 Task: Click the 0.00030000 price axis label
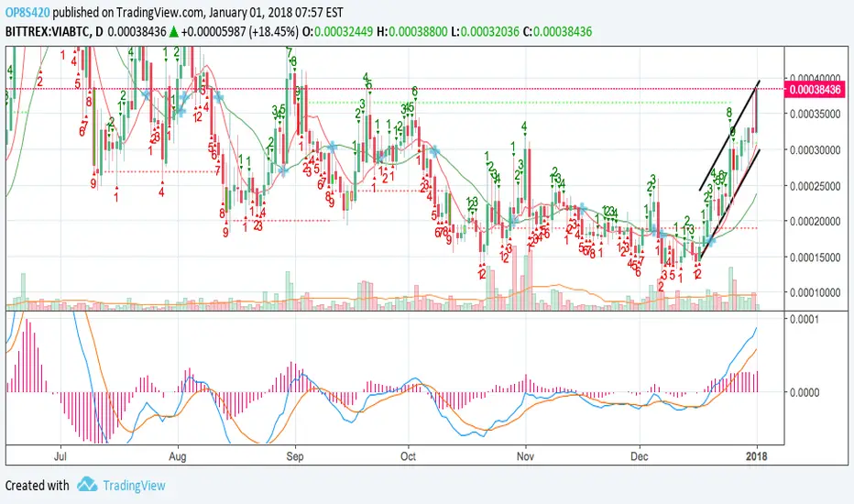pyautogui.click(x=816, y=150)
